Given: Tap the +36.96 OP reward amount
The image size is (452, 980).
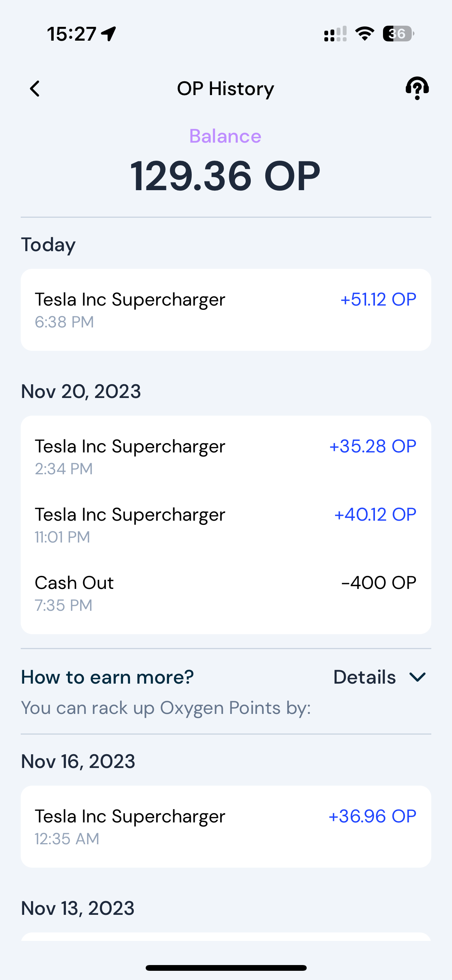Looking at the screenshot, I should point(372,816).
